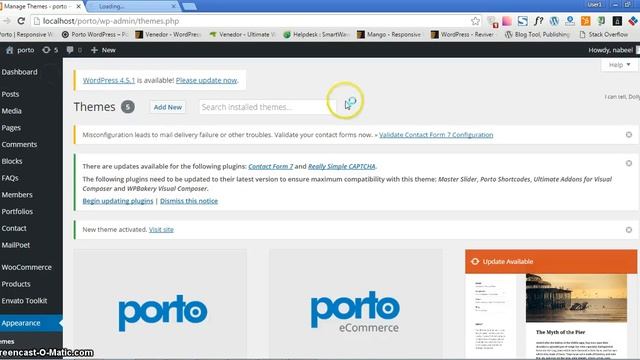Expand the Help dropdown panel
This screenshot has width=640, height=360.
(619, 65)
